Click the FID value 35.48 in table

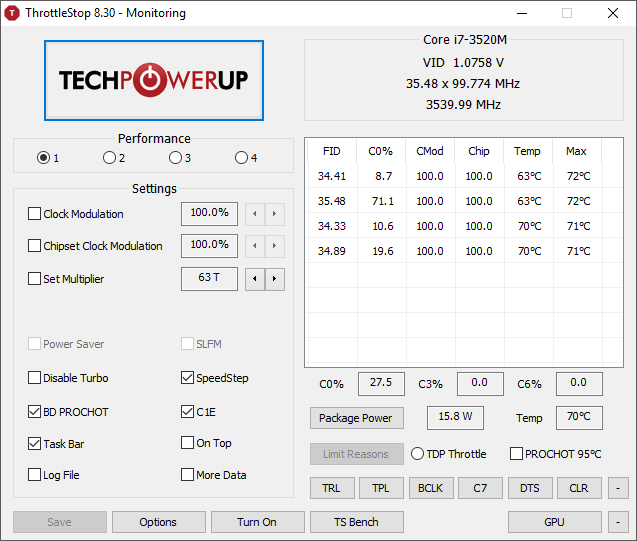(x=332, y=201)
